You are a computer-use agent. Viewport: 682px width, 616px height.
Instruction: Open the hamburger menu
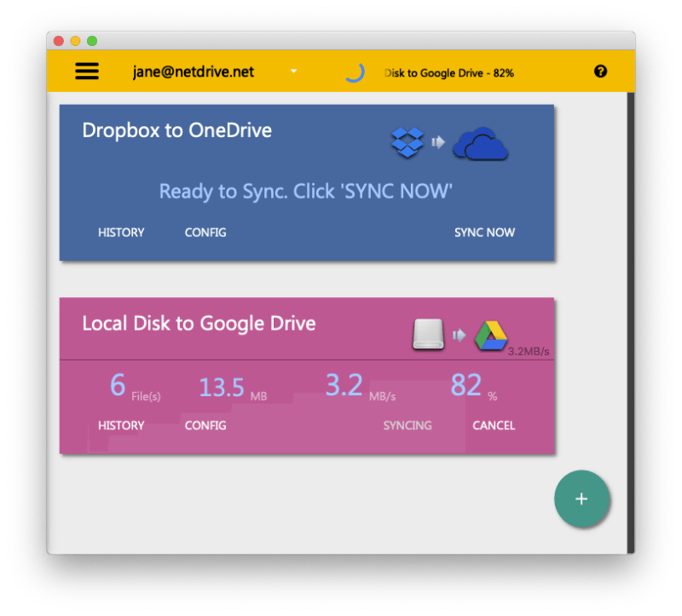pos(87,72)
